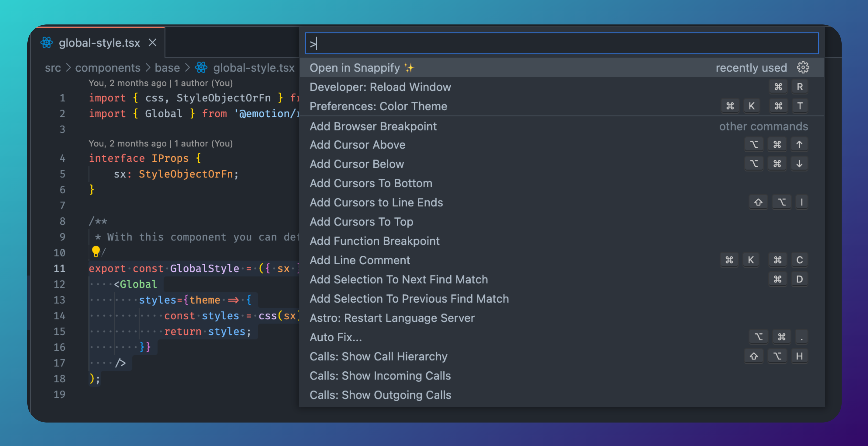868x446 pixels.
Task: Click the authorship codelens above interface IProps
Action: pyautogui.click(x=160, y=143)
